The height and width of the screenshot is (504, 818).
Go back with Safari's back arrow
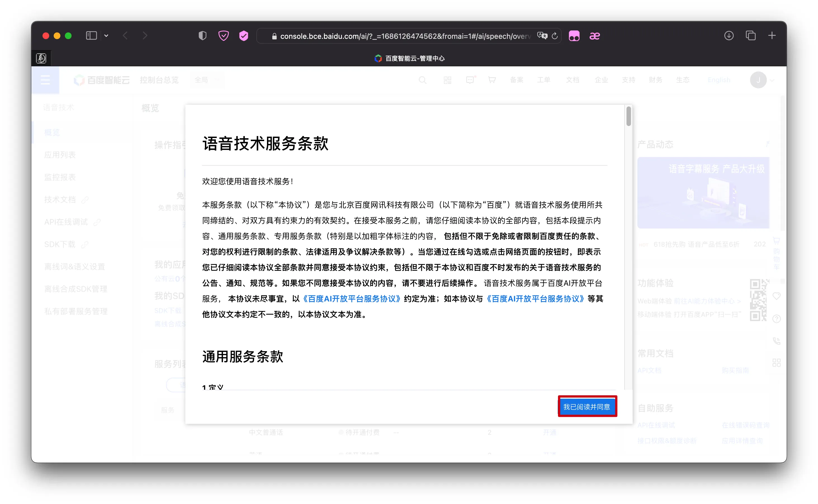pos(126,36)
